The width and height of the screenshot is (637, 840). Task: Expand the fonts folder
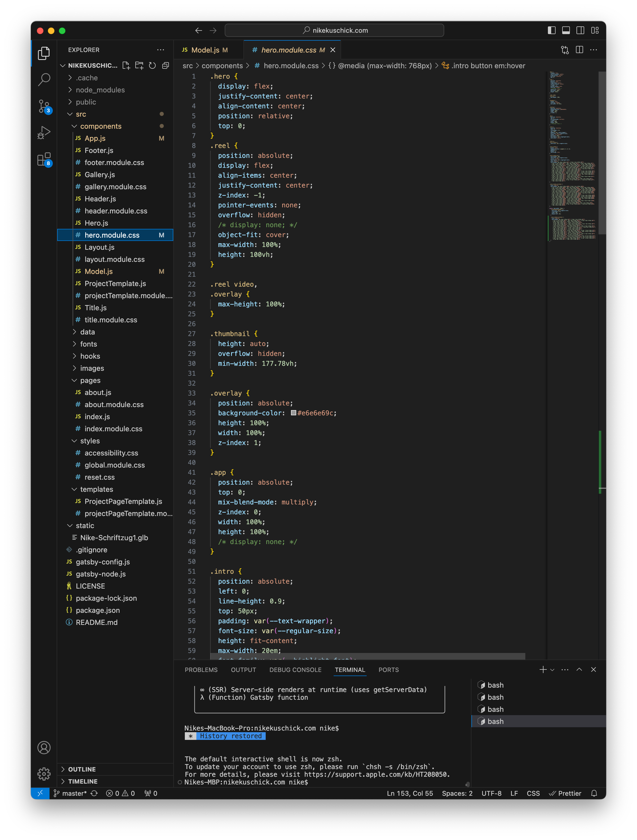116,344
